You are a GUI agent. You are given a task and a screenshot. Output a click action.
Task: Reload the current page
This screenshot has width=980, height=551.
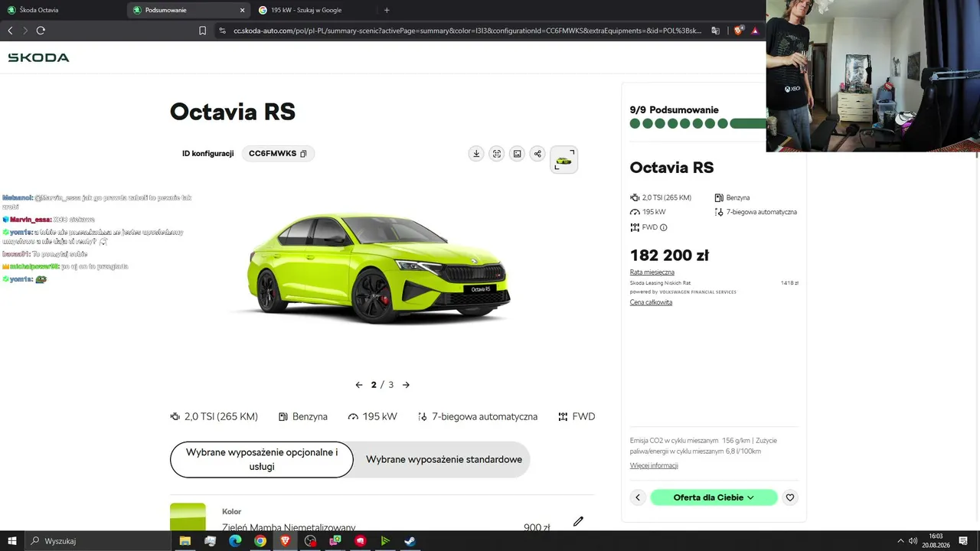41,31
